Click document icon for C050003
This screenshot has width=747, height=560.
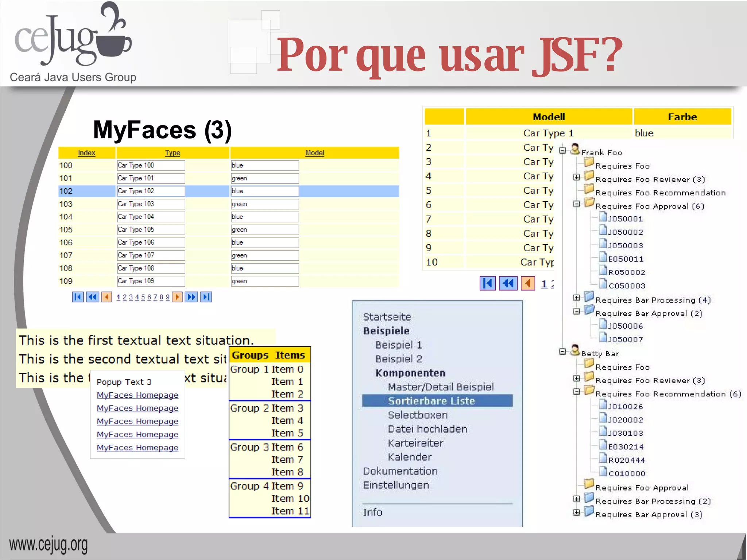603,284
